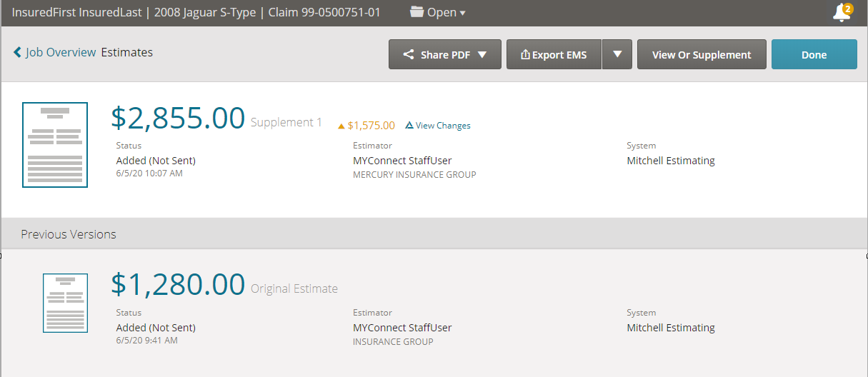Click the Previous Versions section header

[x=434, y=233]
